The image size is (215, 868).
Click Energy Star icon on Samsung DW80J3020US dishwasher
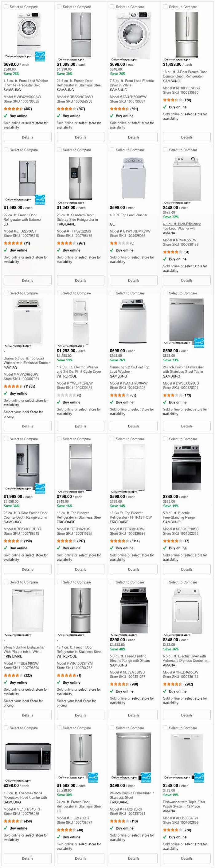point(199,343)
